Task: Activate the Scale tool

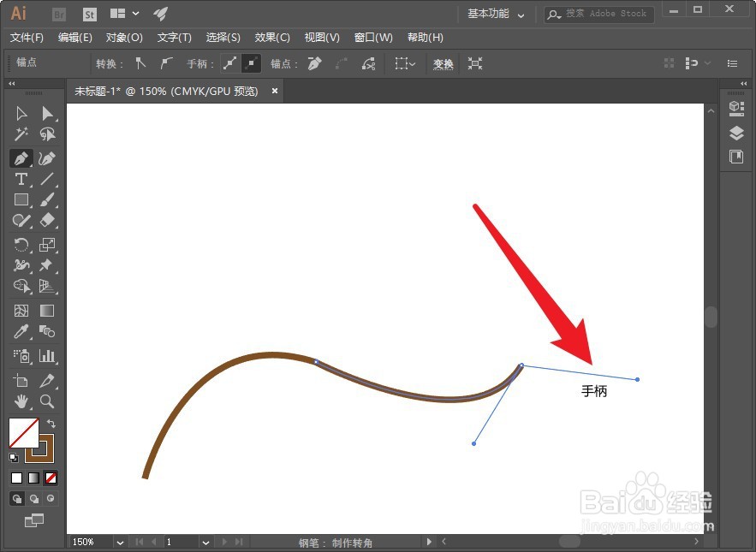Action: [47, 245]
